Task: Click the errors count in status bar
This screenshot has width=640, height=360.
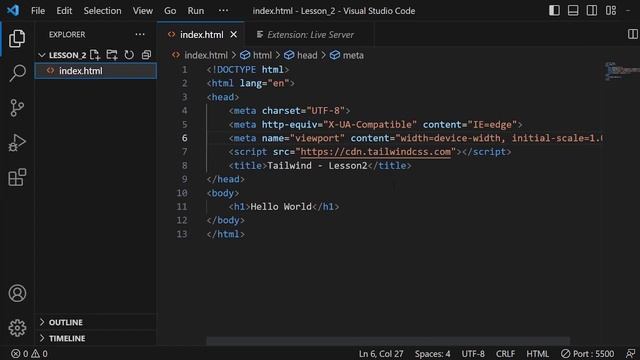Action: coord(20,353)
